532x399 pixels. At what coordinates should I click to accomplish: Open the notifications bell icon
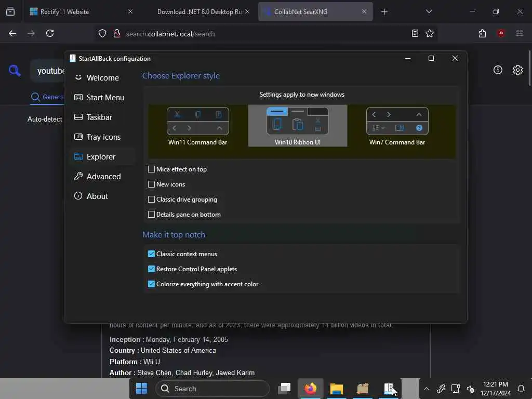coord(521,389)
